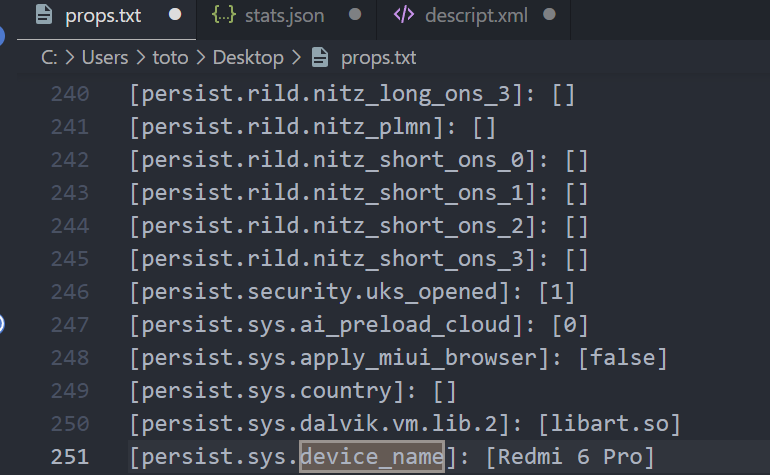
Task: Click props.txt in the breadcrumb path
Action: click(x=379, y=58)
